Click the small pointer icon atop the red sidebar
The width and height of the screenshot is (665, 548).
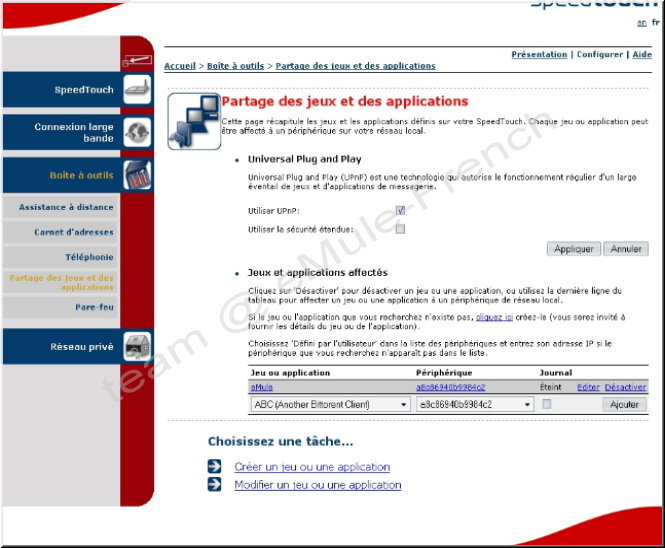[137, 60]
